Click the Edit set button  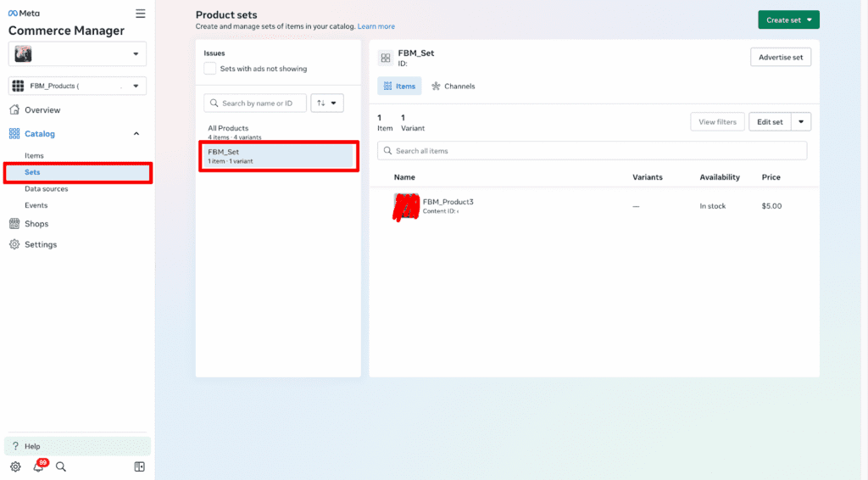coord(770,122)
